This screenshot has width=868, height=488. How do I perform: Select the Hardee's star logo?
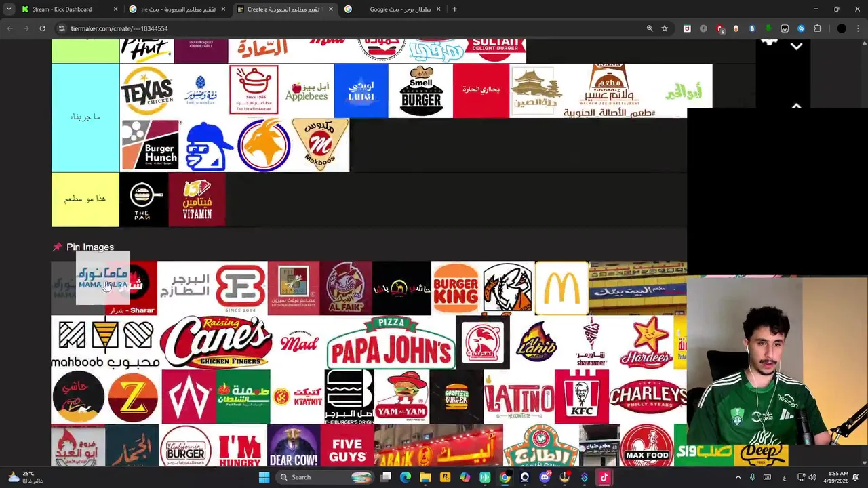coord(646,342)
